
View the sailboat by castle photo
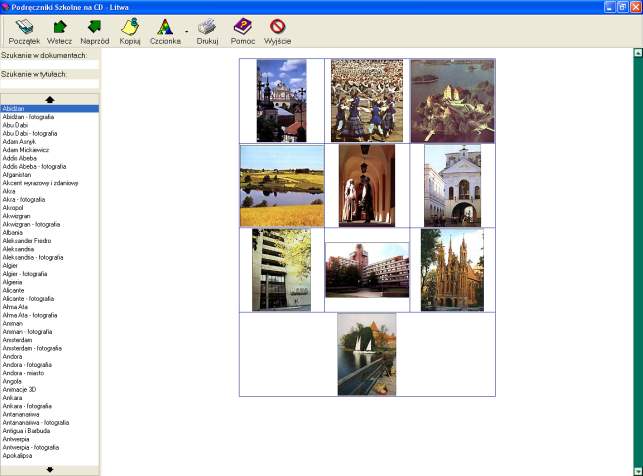pyautogui.click(x=366, y=354)
